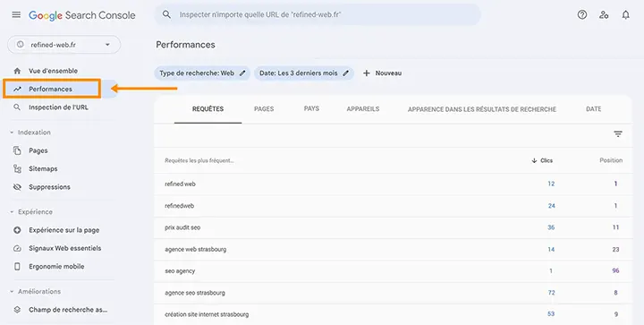Image resolution: width=644 pixels, height=325 pixels.
Task: Select the 'refined web' query row
Action: pos(394,184)
